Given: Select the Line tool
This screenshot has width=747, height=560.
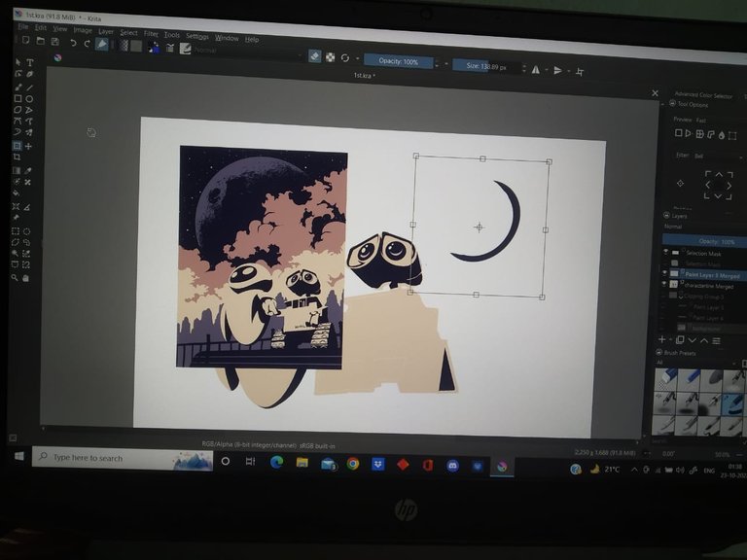Looking at the screenshot, I should click(29, 87).
